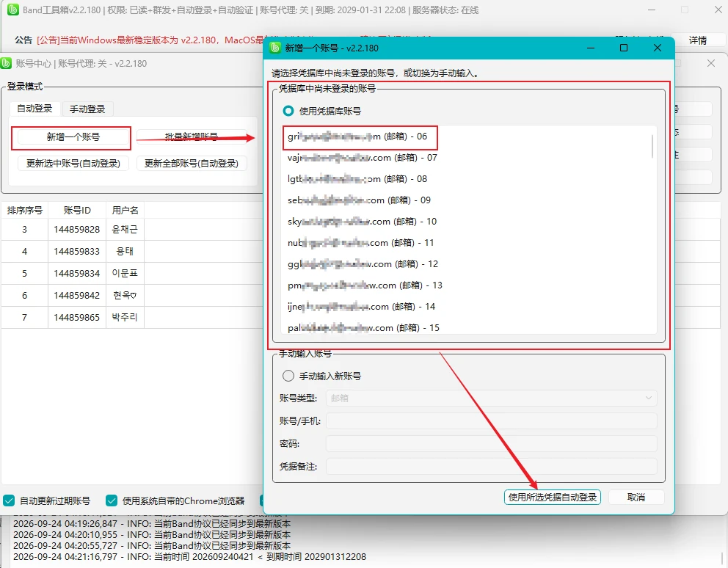Click the 密码 input field
Viewport: 728px width, 568px height.
click(x=492, y=443)
